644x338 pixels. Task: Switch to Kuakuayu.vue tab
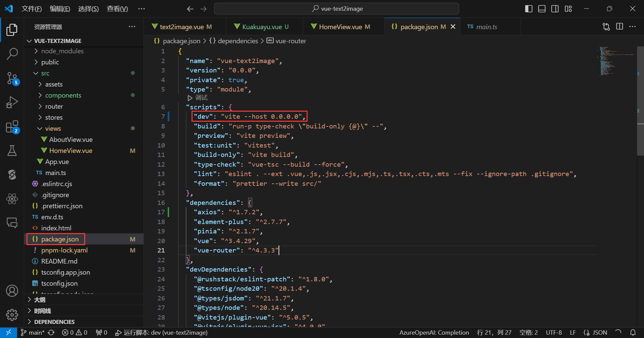point(264,26)
